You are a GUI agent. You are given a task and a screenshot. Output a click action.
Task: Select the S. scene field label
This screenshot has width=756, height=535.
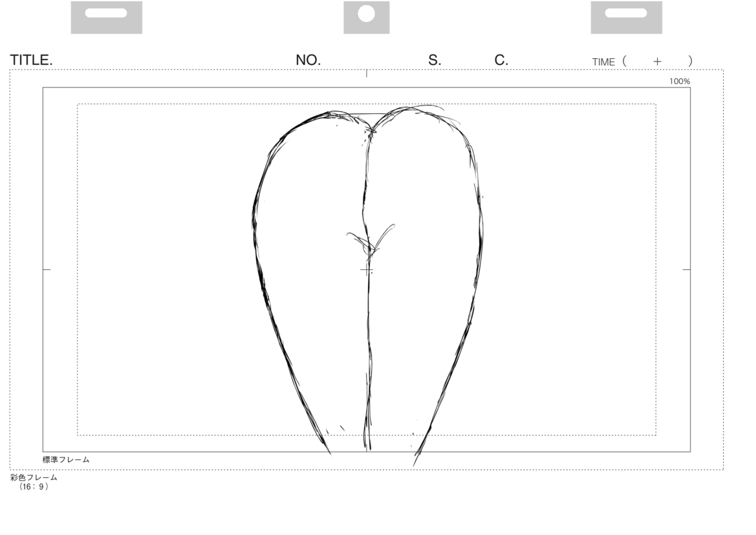[x=435, y=60]
